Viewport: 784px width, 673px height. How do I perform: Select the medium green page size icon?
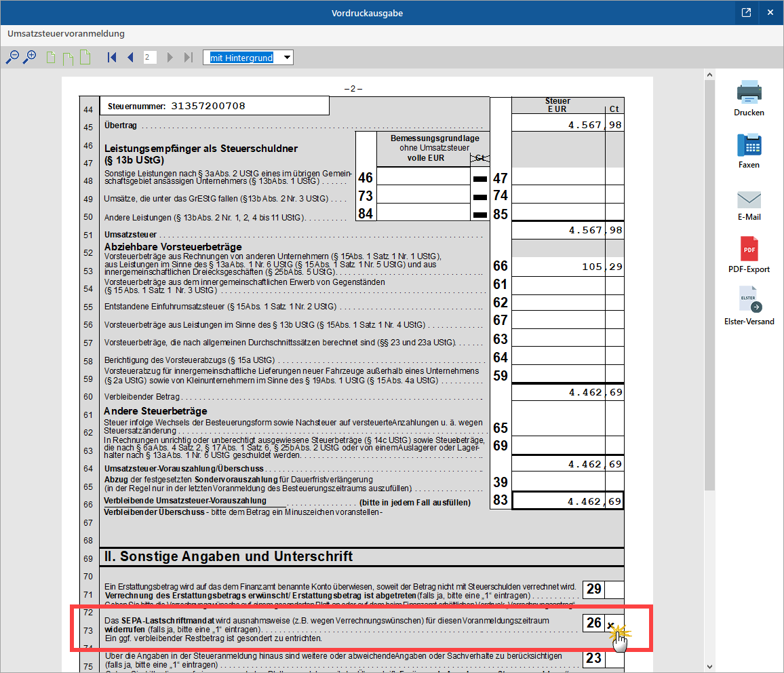click(x=68, y=58)
